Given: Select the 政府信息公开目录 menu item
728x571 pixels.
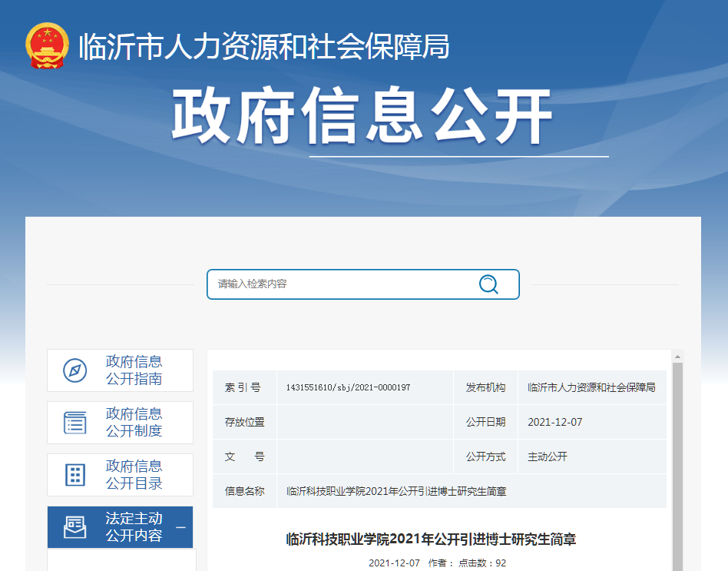Looking at the screenshot, I should [x=134, y=475].
